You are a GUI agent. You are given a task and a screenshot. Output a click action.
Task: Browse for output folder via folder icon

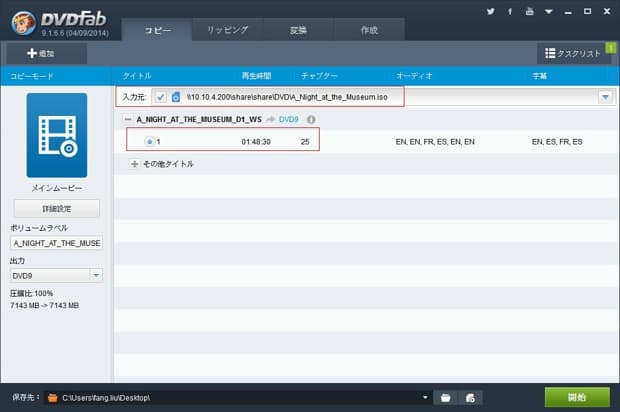446,397
